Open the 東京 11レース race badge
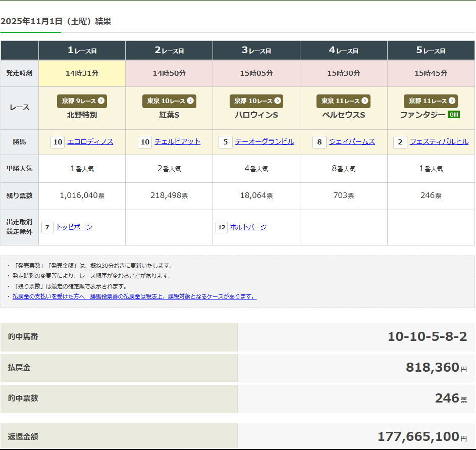The width and height of the screenshot is (476, 450). (x=343, y=101)
